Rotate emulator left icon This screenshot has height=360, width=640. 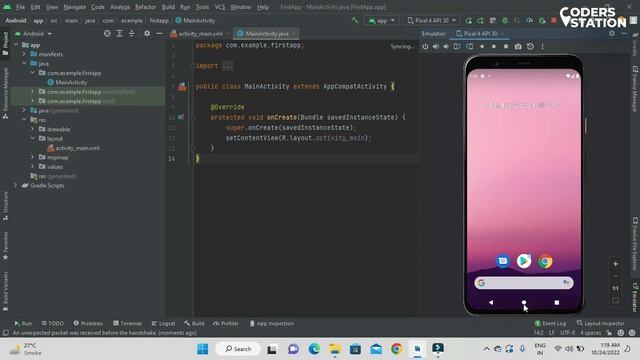point(457,47)
